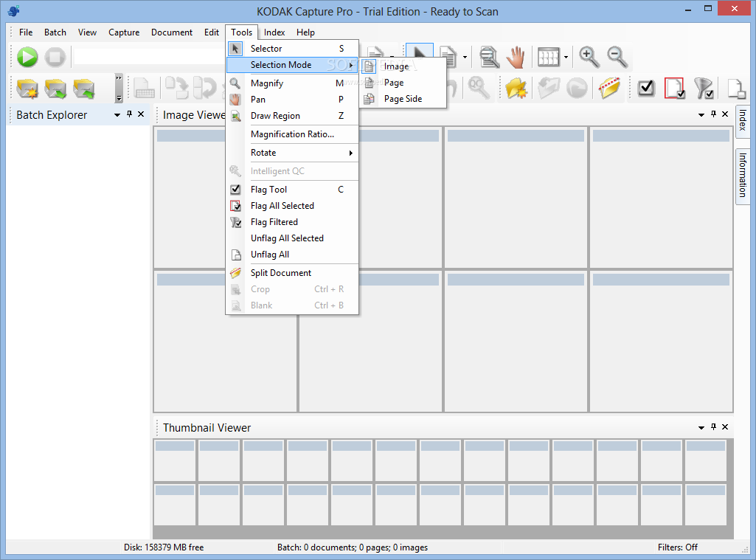Choose Flag All Selected menu entry
Viewport: 756px width, 560px height.
(292, 206)
